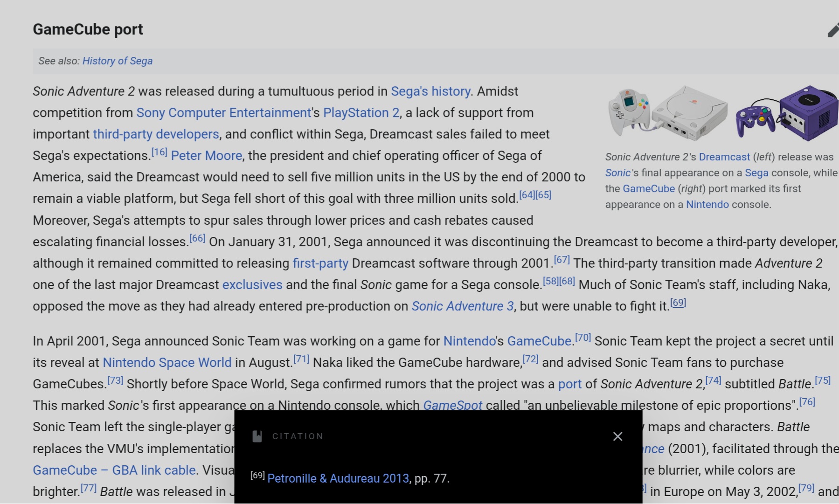Open reference [73]
Image resolution: width=839 pixels, height=504 pixels.
pyautogui.click(x=115, y=380)
